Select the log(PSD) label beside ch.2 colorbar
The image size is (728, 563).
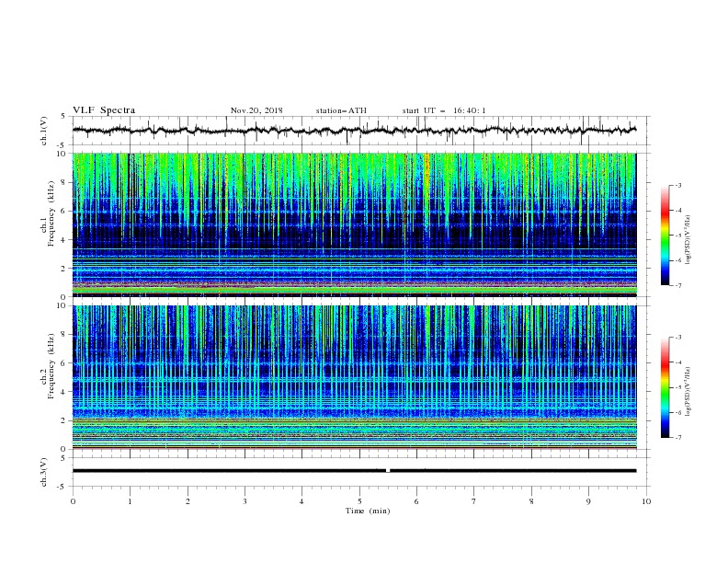tap(688, 391)
